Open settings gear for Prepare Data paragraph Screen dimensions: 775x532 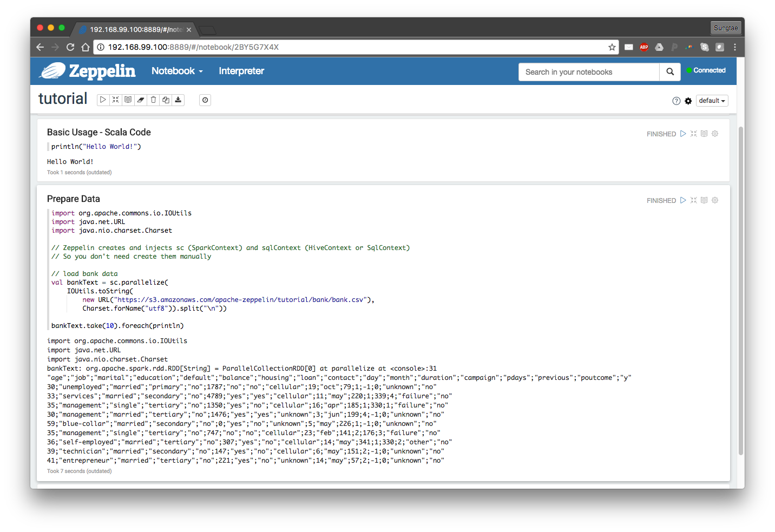[x=715, y=200]
